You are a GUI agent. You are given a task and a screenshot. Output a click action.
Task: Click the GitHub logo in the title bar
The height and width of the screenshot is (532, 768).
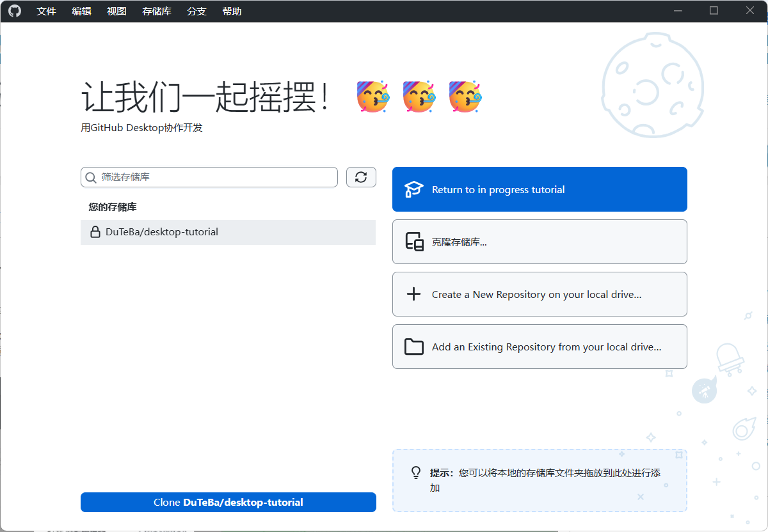tap(15, 11)
